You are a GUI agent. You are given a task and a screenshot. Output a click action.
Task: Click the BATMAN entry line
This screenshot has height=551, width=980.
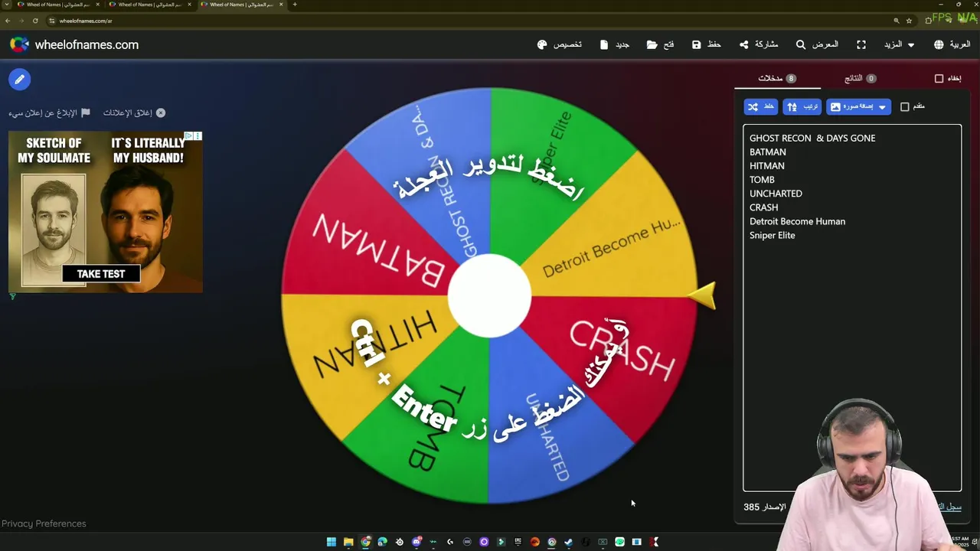pos(768,152)
